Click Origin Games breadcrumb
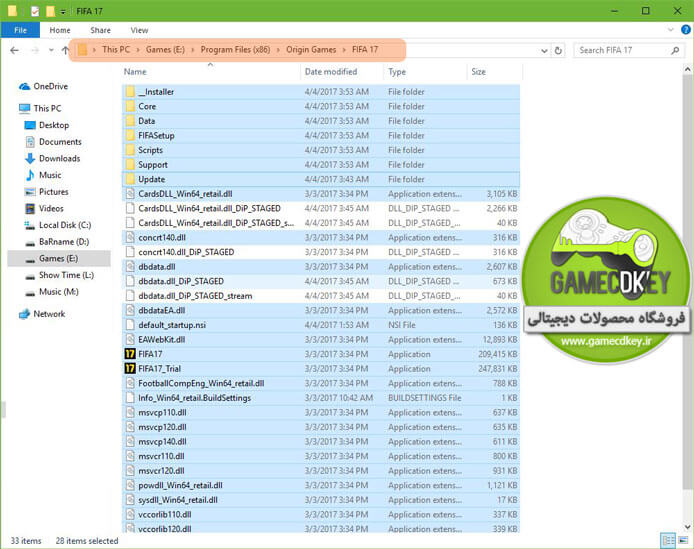Viewport: 694px width, 549px height. (x=311, y=50)
